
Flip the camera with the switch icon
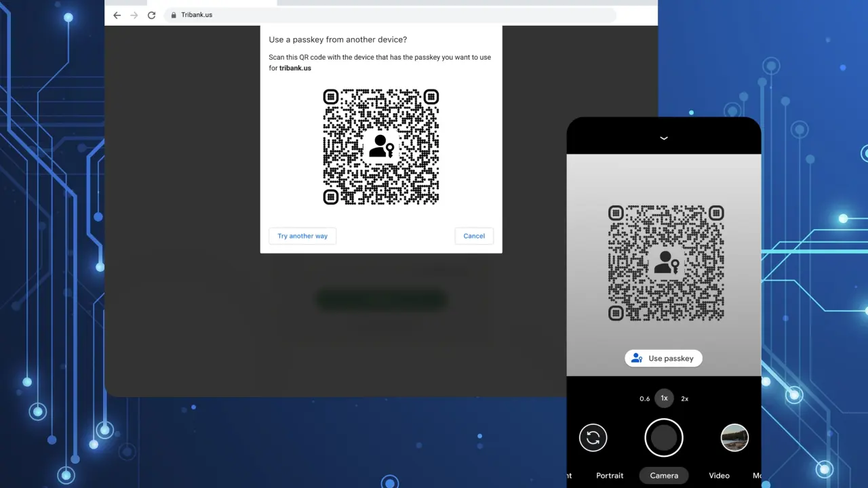(x=593, y=438)
